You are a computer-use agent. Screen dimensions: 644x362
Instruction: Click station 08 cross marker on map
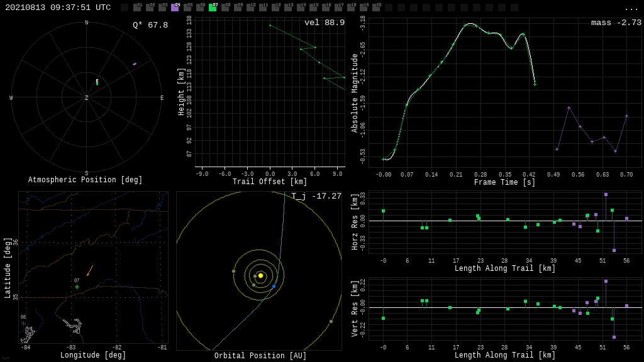point(24,324)
